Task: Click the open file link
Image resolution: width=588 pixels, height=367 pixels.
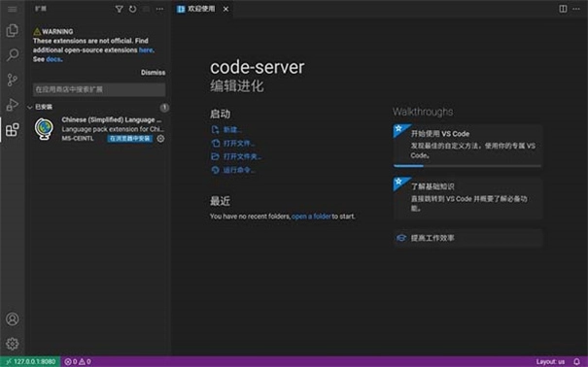Action: click(x=233, y=143)
